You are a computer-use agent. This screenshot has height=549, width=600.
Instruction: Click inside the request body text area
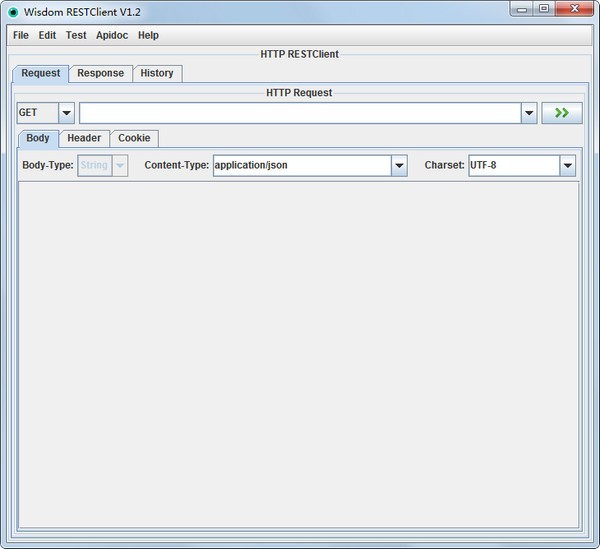pos(299,355)
